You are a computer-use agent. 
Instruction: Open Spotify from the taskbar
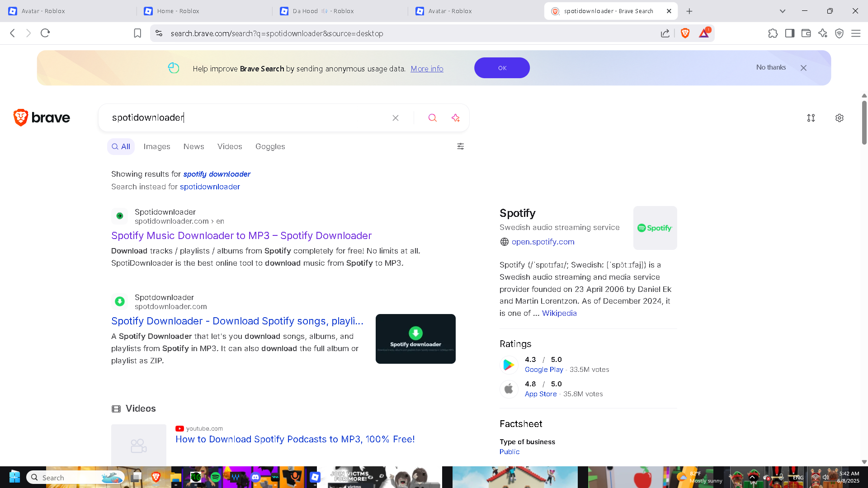(215, 477)
